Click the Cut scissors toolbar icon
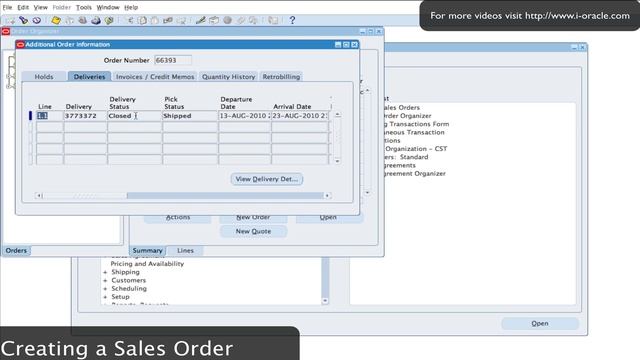 129,20
